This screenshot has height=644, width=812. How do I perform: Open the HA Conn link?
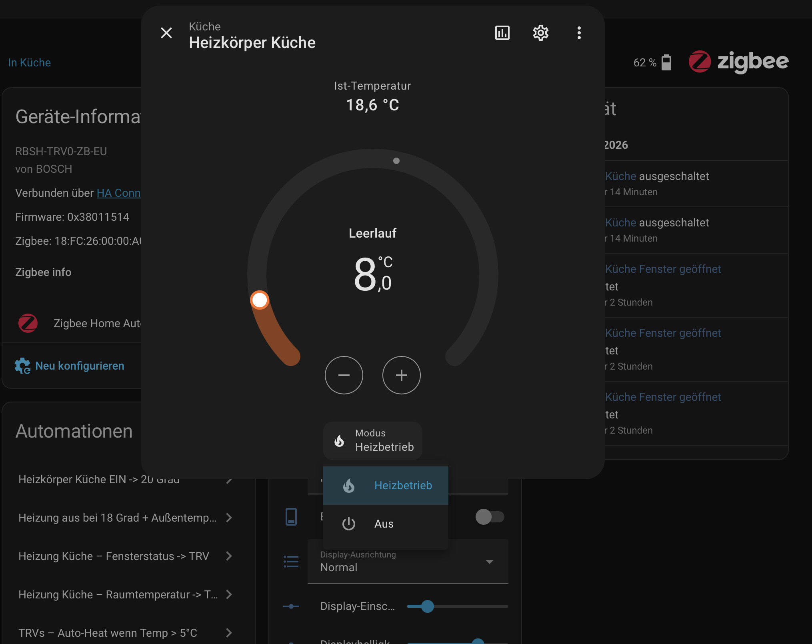[118, 193]
